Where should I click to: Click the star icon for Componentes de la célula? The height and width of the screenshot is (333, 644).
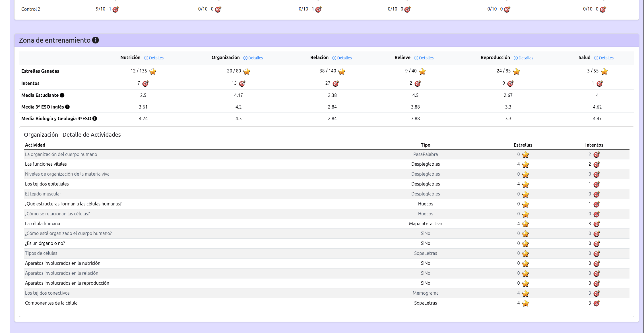point(525,303)
